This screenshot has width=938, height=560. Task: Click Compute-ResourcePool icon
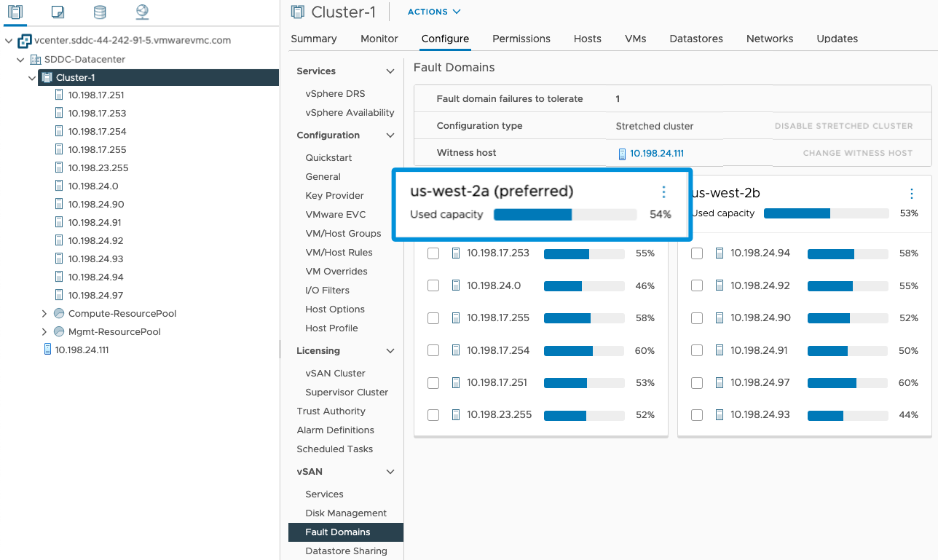(60, 313)
